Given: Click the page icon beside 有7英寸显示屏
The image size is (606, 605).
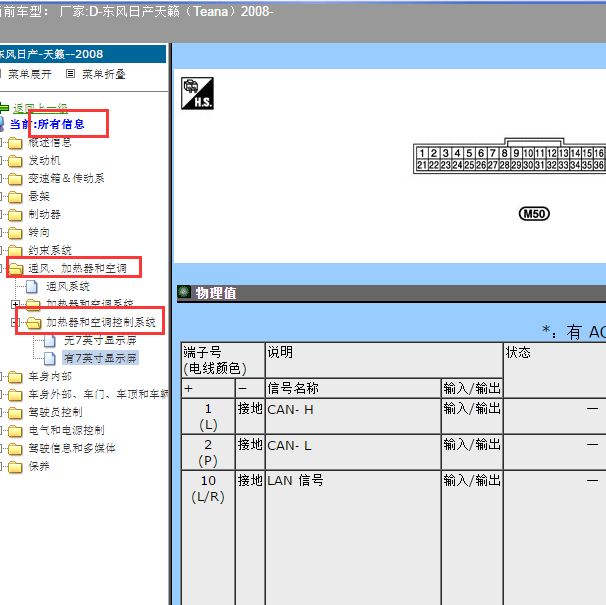Looking at the screenshot, I should [x=49, y=358].
